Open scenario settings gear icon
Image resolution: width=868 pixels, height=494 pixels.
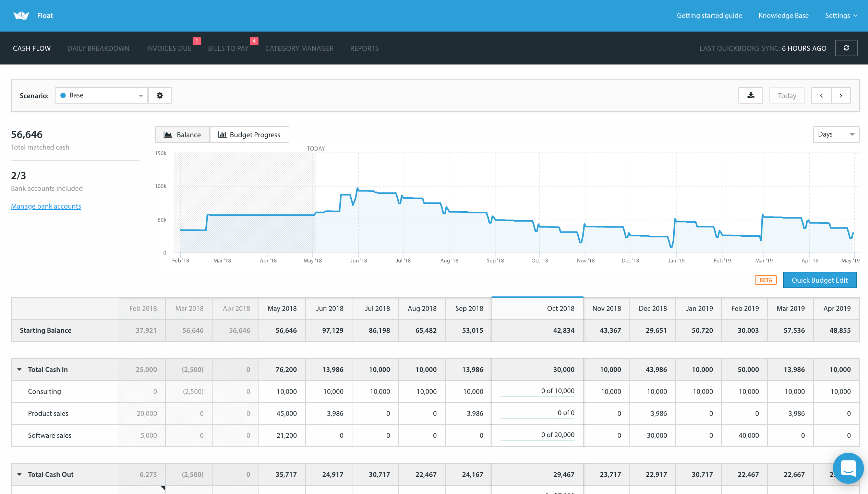[x=160, y=95]
